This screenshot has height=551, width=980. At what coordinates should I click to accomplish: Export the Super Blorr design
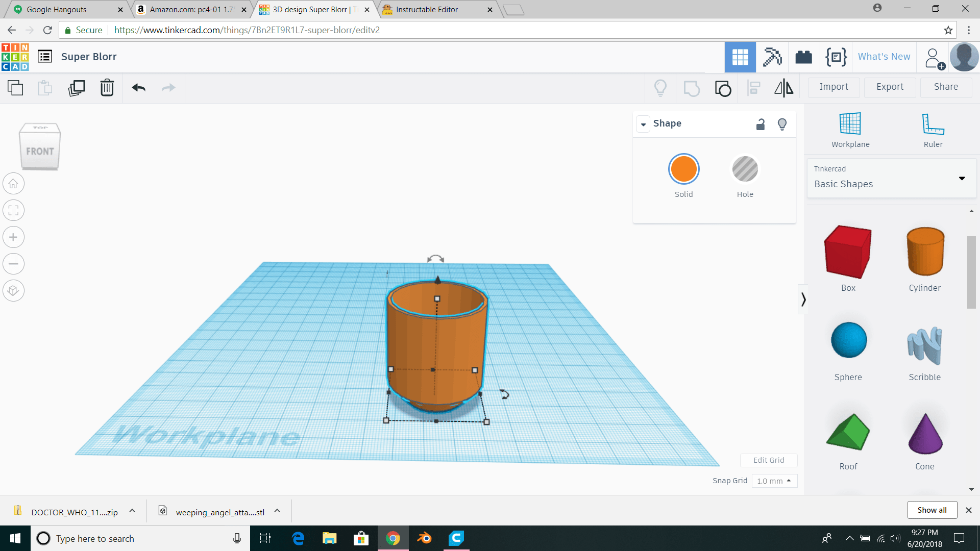pyautogui.click(x=889, y=87)
